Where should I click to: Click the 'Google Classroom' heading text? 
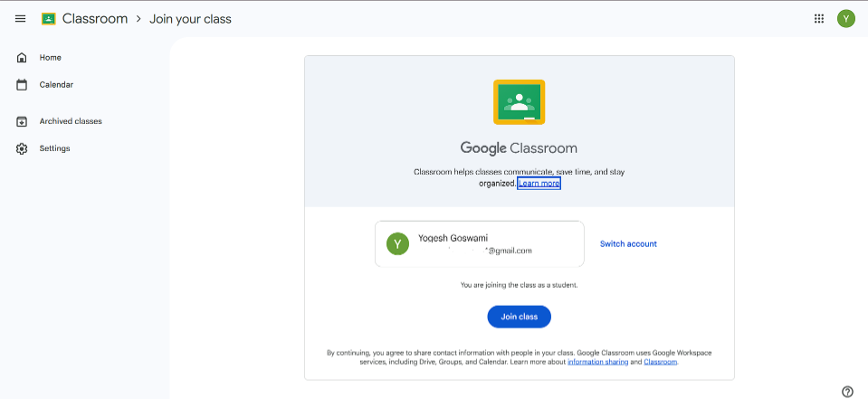coord(519,148)
